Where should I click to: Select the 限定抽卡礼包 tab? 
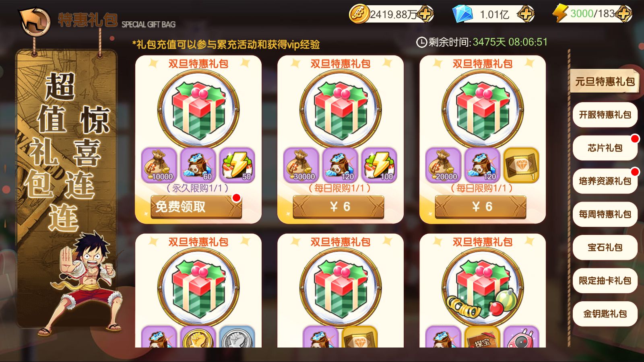[605, 281]
